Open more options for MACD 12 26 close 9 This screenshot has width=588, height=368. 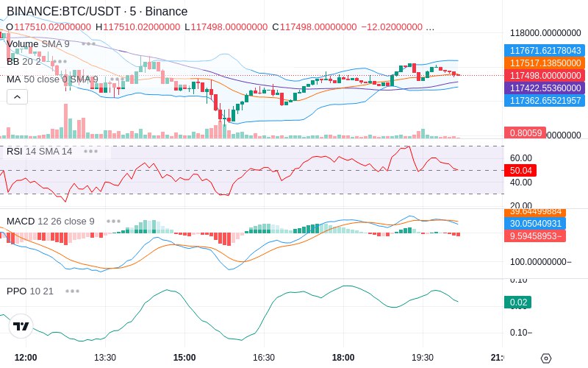click(113, 222)
